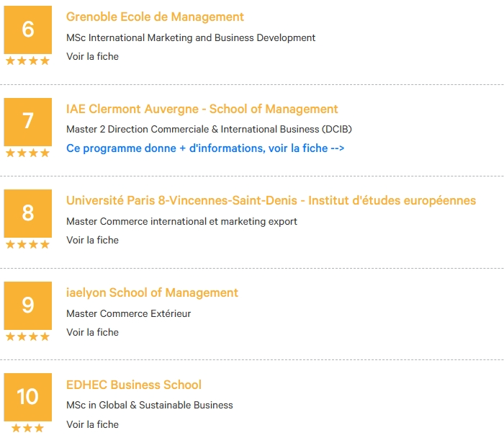The height and width of the screenshot is (443, 504).
Task: Open iaelyon School of Management link
Action: tap(152, 292)
